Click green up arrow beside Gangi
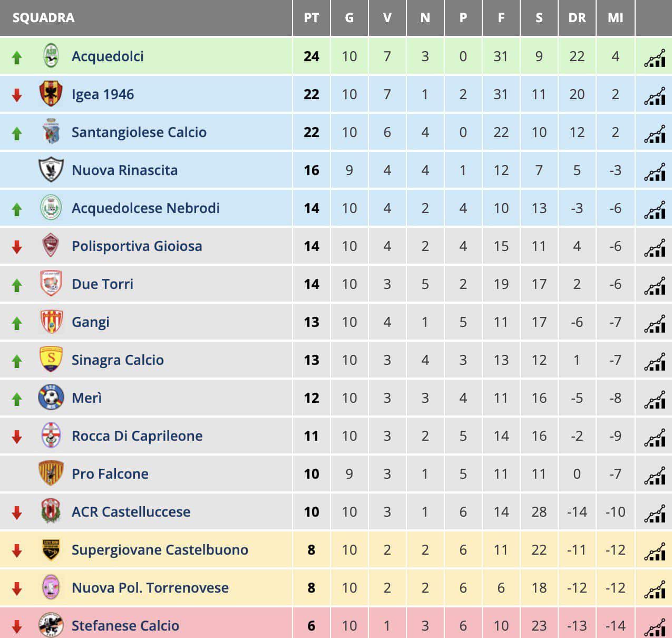 (17, 323)
